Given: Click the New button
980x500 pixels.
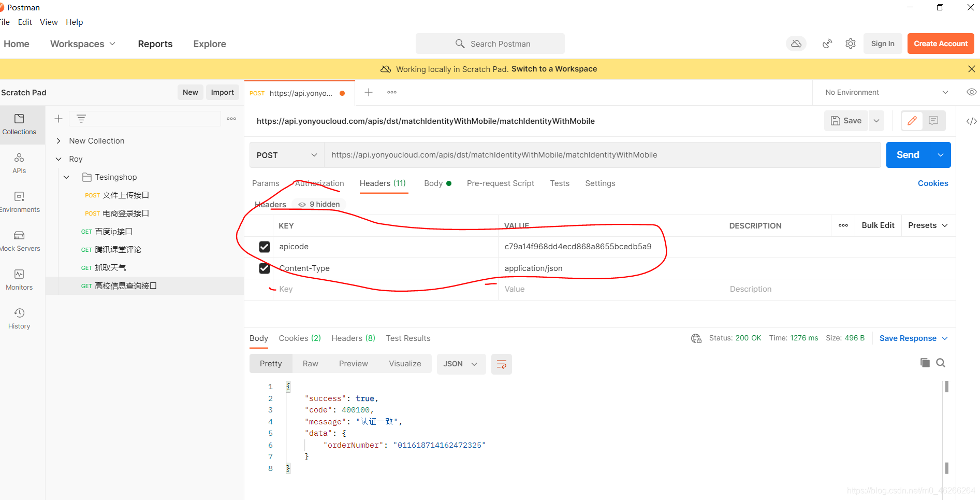Looking at the screenshot, I should tap(190, 92).
